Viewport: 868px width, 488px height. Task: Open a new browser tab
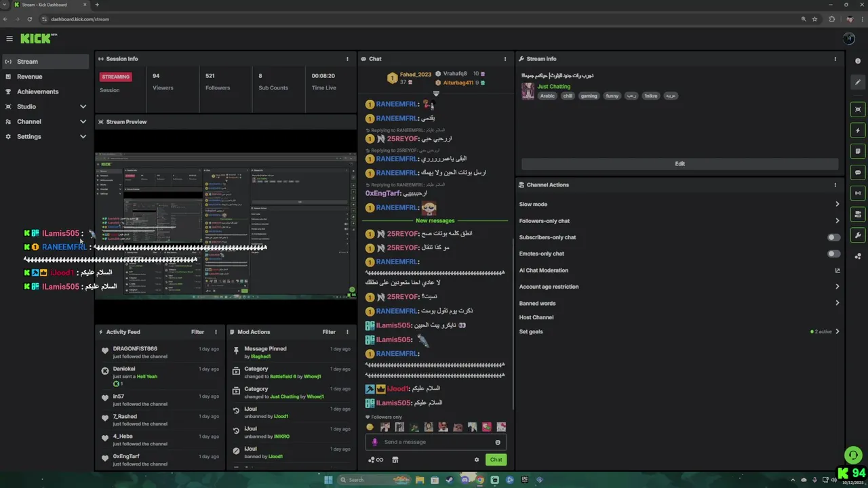(x=97, y=5)
